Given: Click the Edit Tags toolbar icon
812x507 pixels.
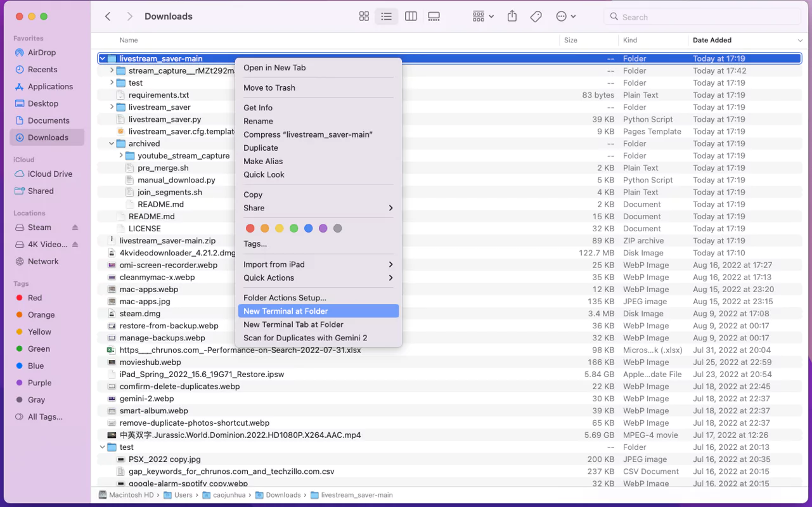Looking at the screenshot, I should coord(536,16).
